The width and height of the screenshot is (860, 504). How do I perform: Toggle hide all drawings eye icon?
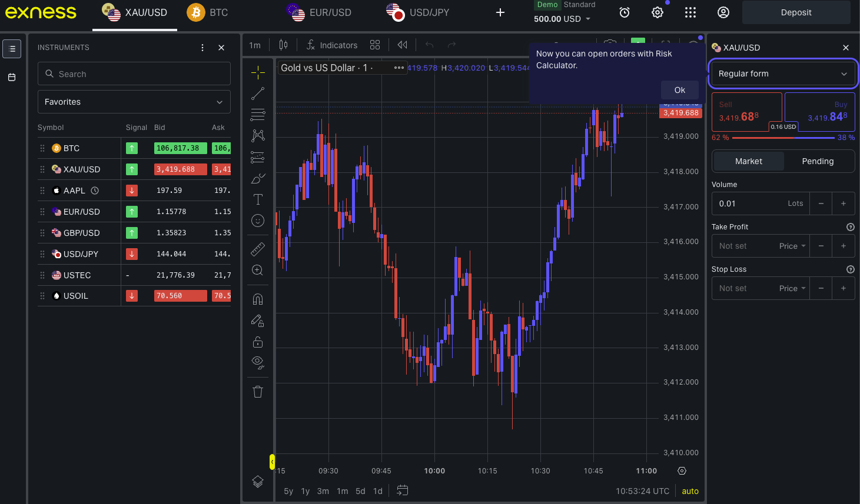(258, 362)
